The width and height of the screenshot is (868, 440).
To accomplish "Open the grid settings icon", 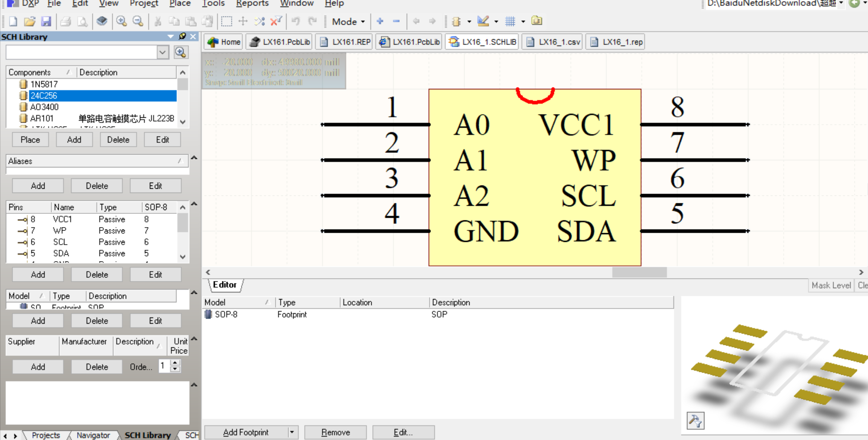I will point(510,21).
